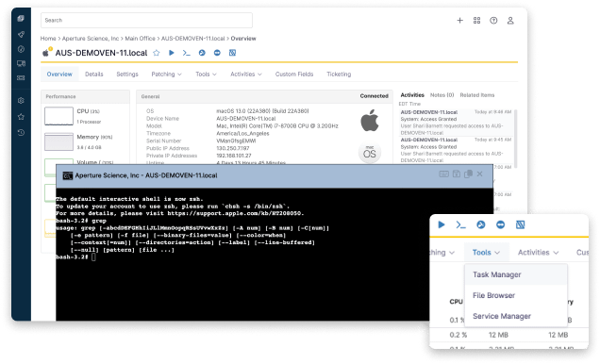Select Service Manager from Tools menu

click(516, 316)
